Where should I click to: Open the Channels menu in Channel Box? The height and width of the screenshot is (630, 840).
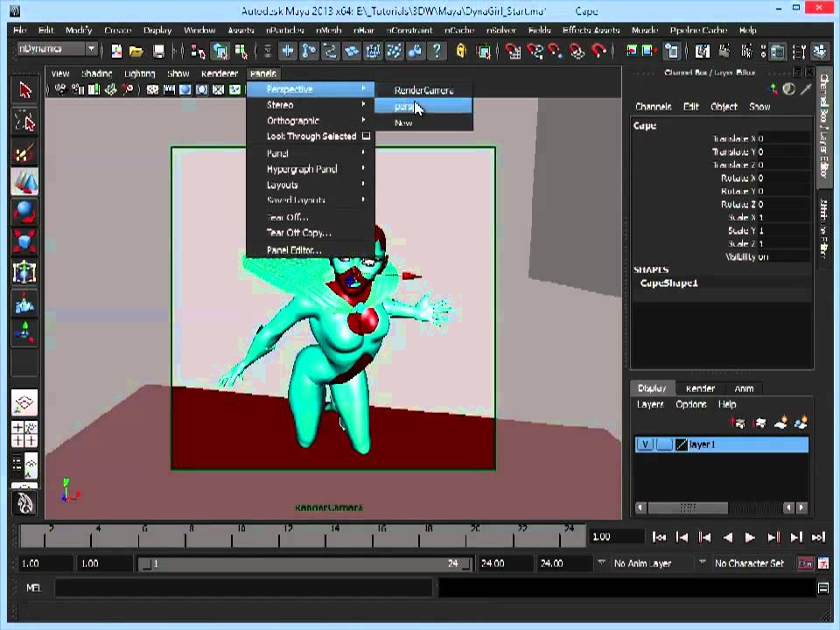pyautogui.click(x=653, y=107)
